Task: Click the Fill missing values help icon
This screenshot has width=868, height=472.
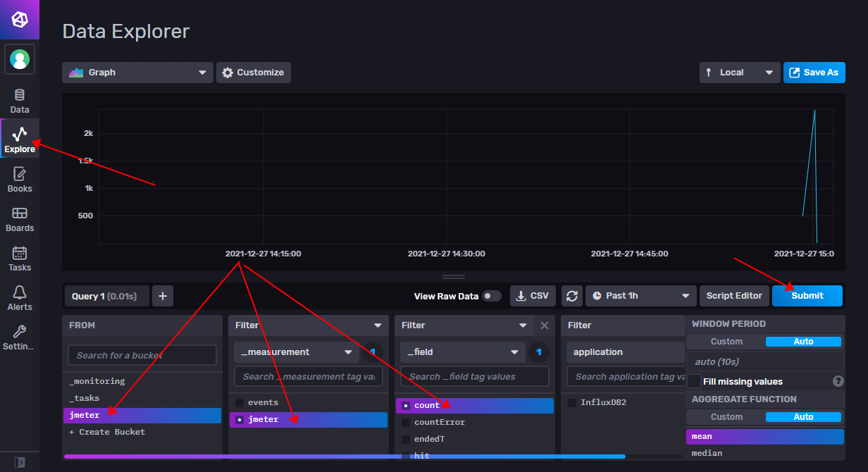Action: pyautogui.click(x=838, y=381)
